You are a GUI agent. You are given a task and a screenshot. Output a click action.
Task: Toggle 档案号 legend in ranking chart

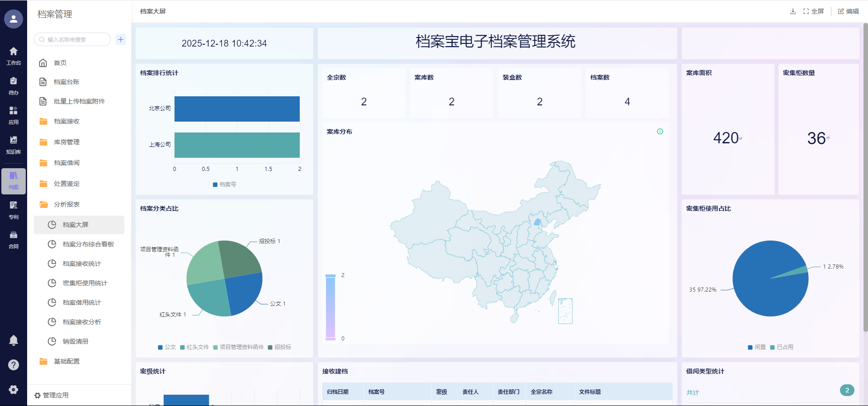[224, 184]
